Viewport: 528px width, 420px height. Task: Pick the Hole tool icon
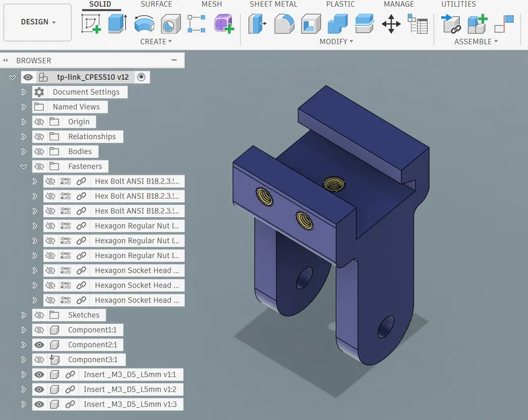click(x=171, y=24)
